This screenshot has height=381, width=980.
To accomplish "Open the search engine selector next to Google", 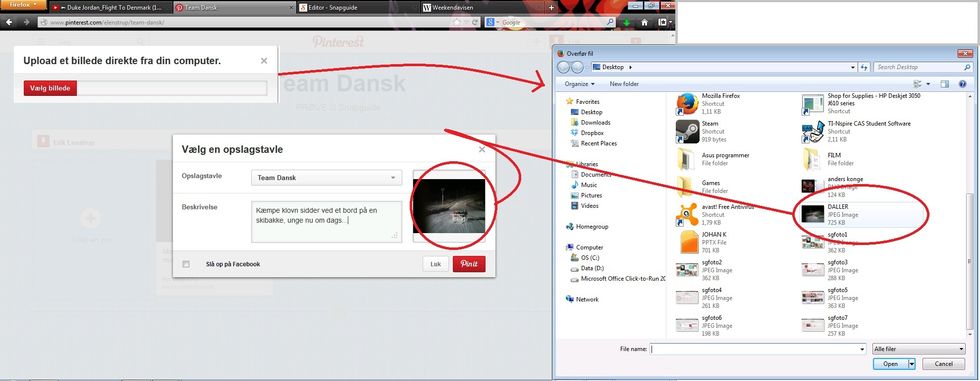I will pyautogui.click(x=492, y=22).
